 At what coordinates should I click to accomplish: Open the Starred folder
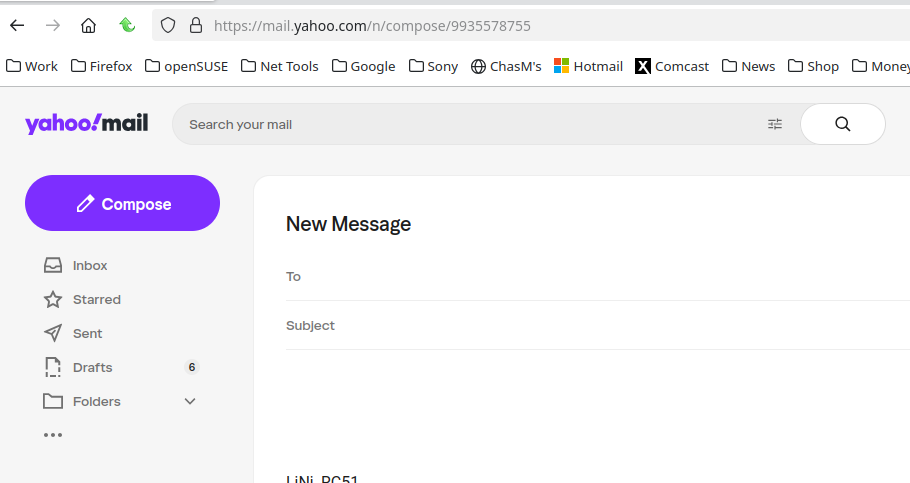click(x=96, y=299)
